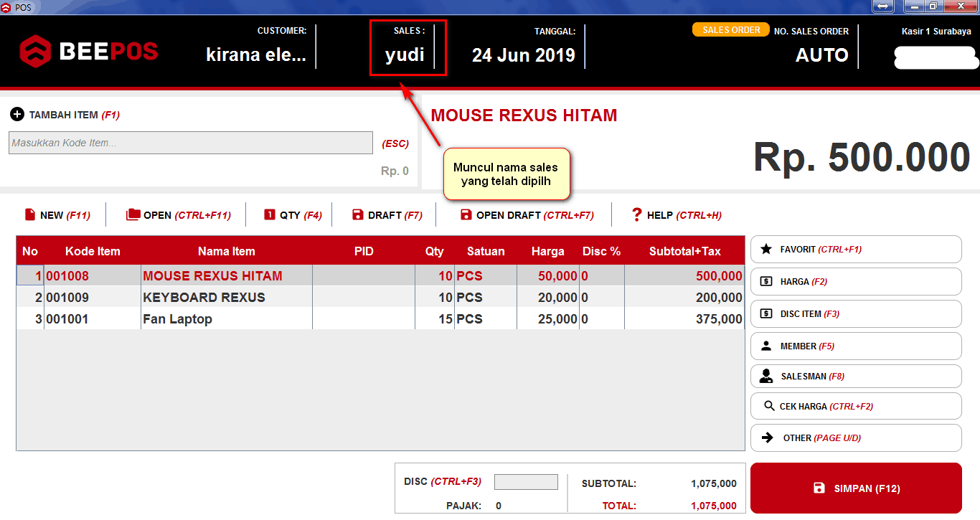Click the PID column header

tap(364, 251)
